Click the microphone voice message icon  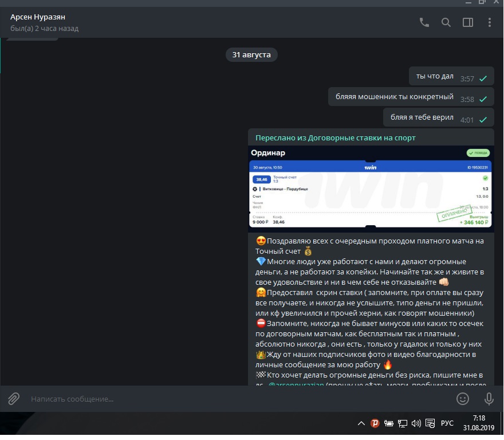click(x=489, y=399)
